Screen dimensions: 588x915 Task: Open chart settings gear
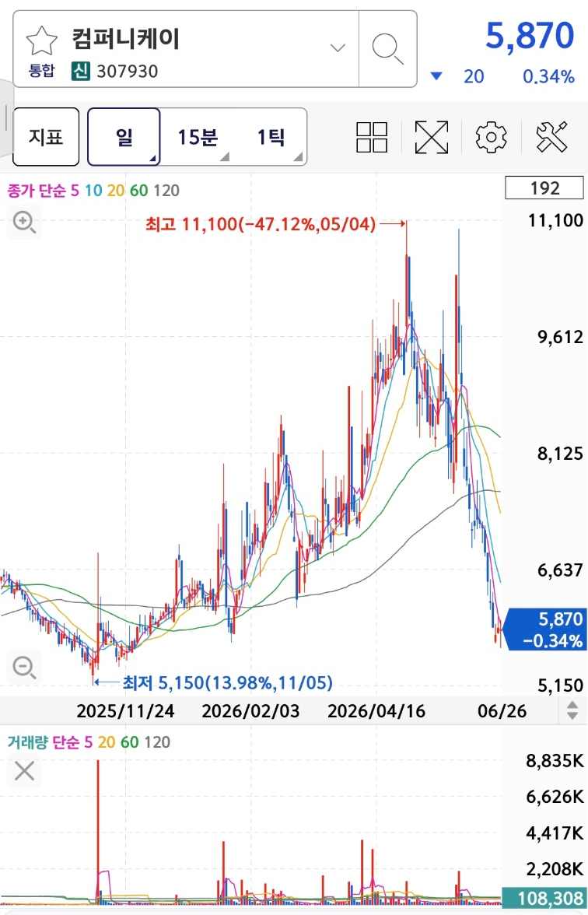492,137
